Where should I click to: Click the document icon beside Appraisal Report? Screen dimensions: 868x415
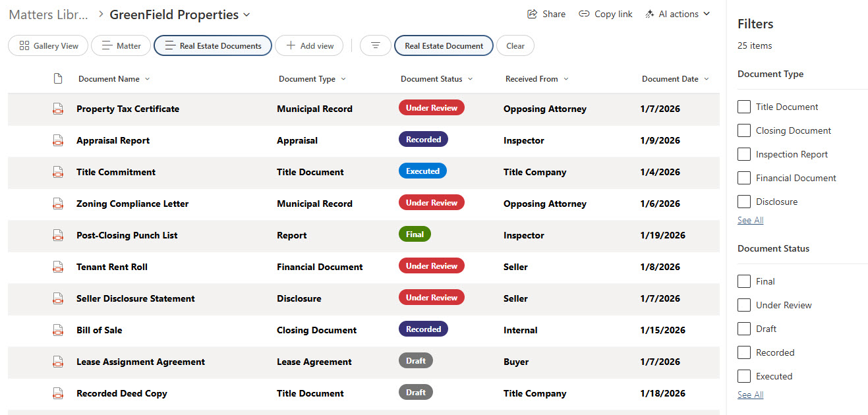58,140
